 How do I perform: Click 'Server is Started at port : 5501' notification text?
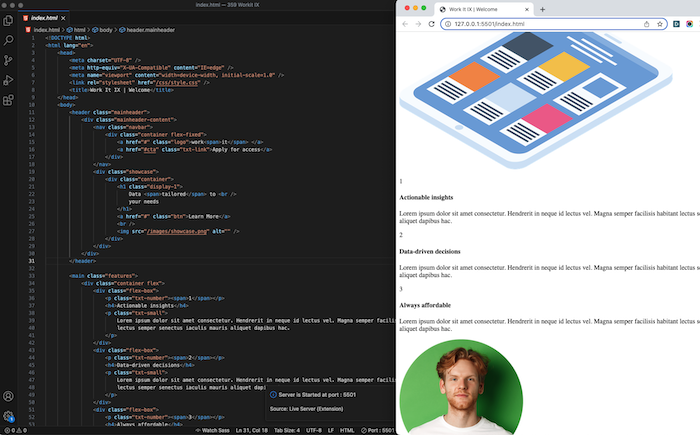pos(317,395)
